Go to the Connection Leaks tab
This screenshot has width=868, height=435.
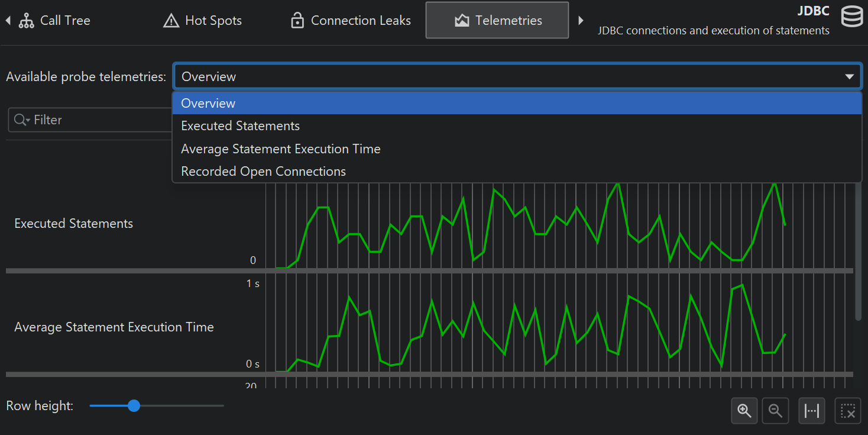click(351, 21)
